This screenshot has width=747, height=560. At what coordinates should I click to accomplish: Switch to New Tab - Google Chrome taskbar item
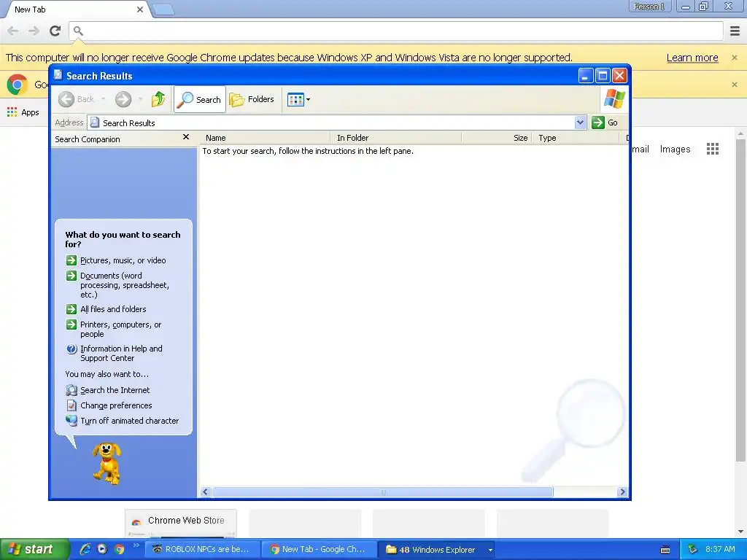click(x=318, y=550)
